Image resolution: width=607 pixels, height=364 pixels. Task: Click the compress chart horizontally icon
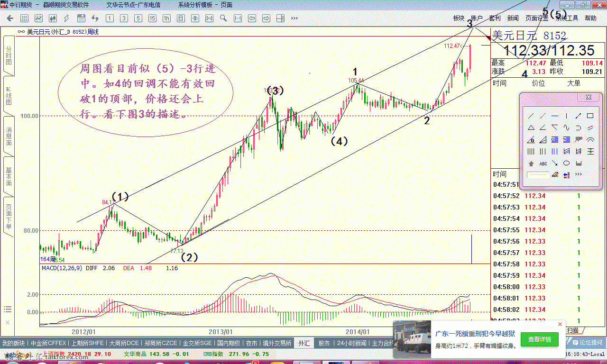209,18
